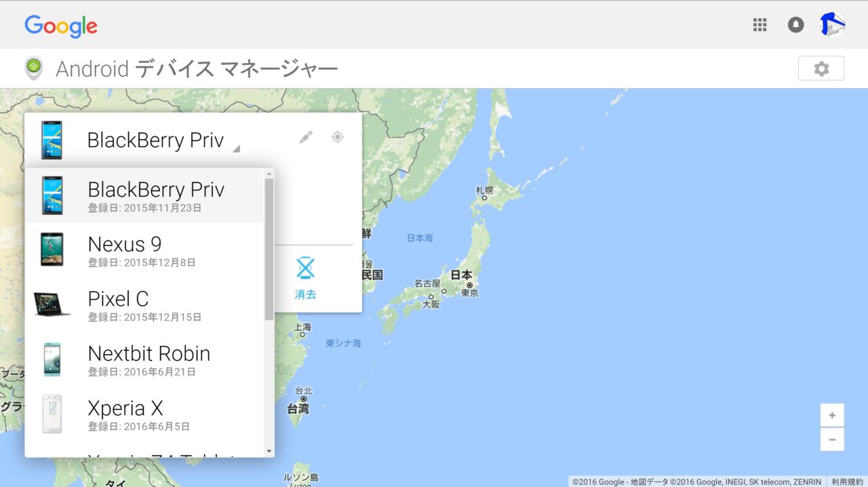Viewport: 868px width, 487px height.
Task: Click the device list scroll down arrow
Action: [x=269, y=451]
